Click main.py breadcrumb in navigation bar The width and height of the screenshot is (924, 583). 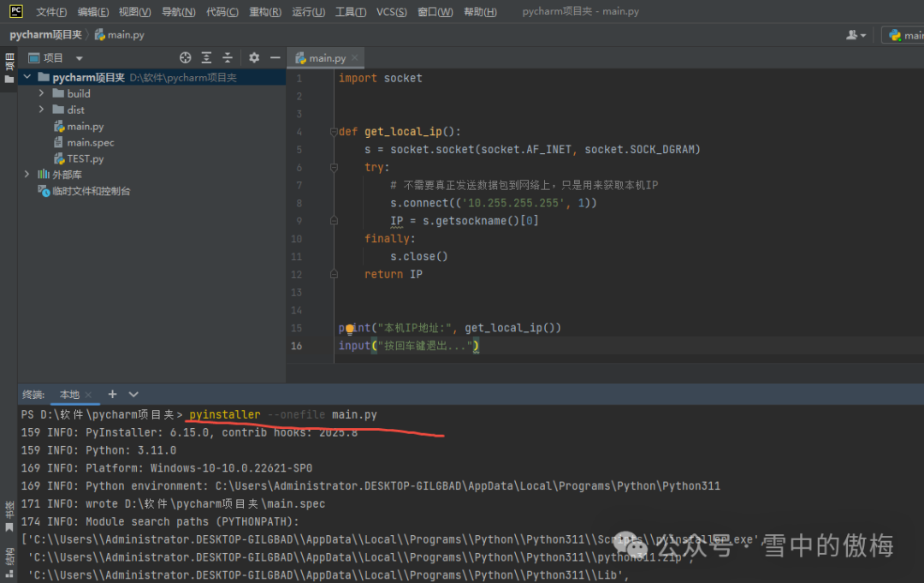point(120,35)
